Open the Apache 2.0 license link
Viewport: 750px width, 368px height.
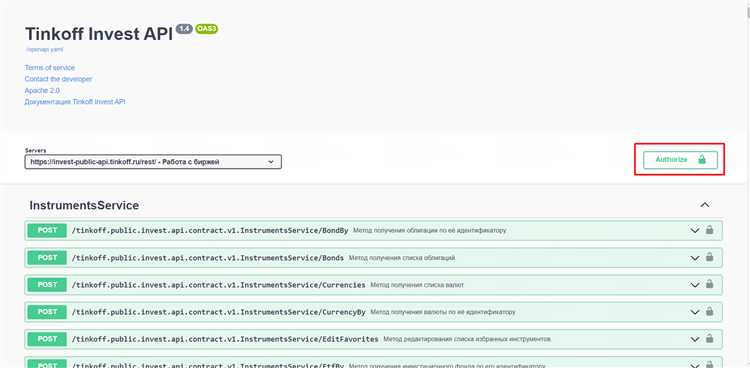[42, 90]
